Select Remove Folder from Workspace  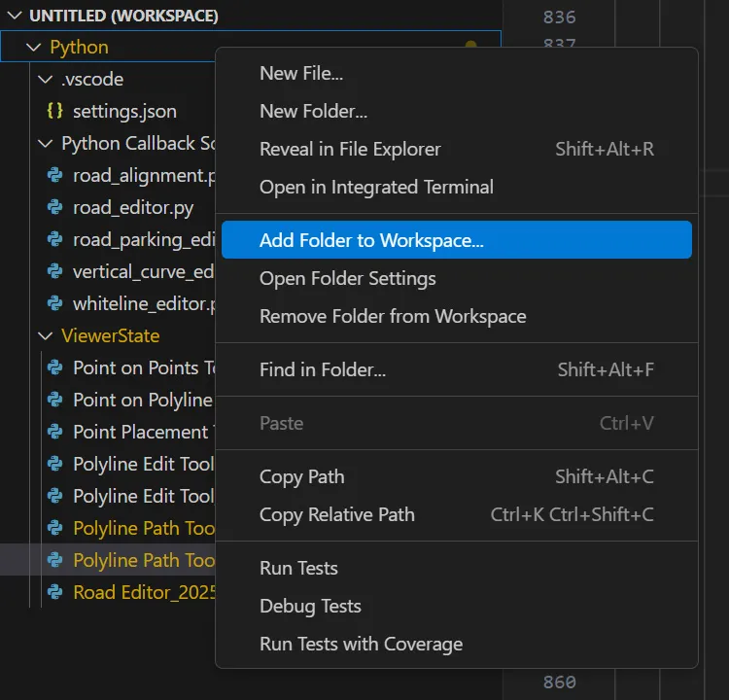(x=457, y=316)
